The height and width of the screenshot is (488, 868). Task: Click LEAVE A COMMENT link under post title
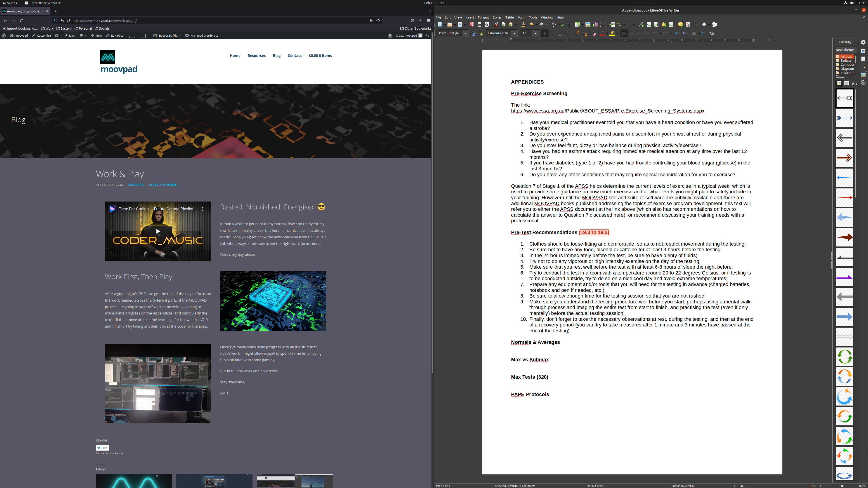coord(163,185)
